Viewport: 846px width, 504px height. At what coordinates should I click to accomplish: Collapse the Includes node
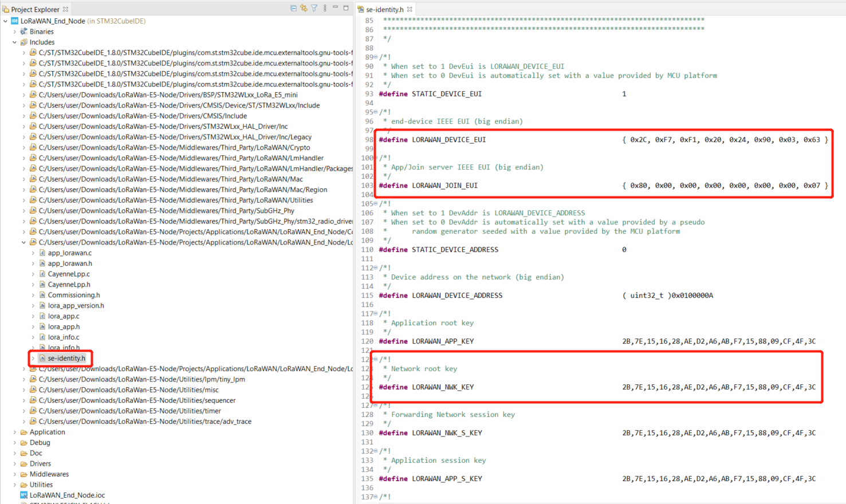tap(15, 42)
